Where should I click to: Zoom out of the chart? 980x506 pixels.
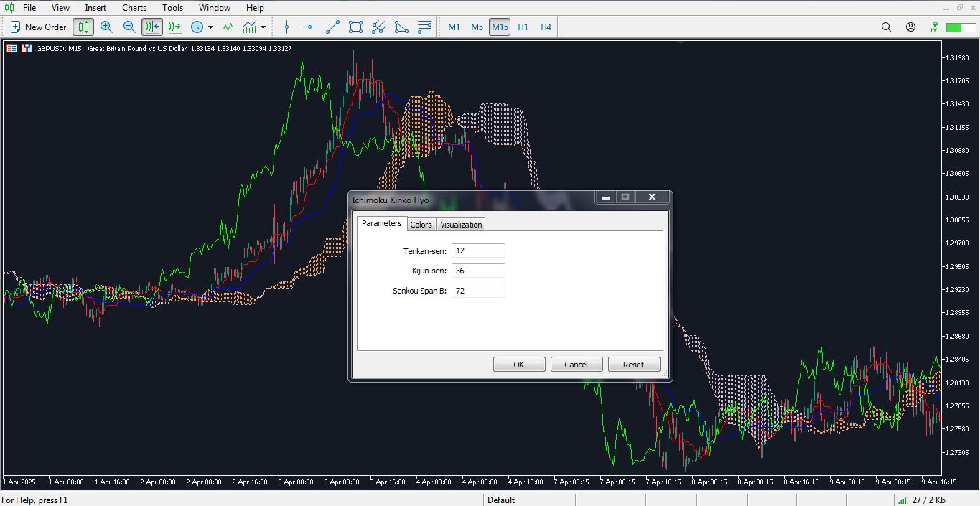coord(129,27)
